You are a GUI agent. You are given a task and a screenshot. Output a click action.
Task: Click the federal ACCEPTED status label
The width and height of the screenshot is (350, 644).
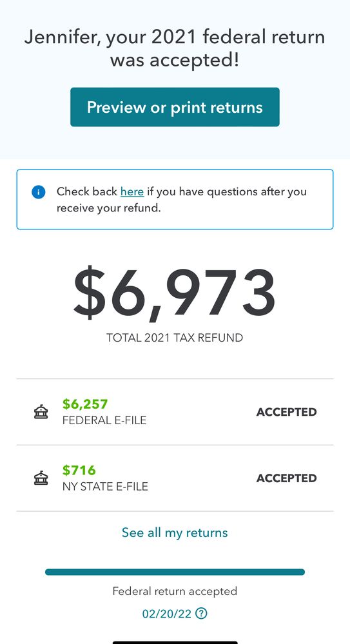tap(286, 412)
